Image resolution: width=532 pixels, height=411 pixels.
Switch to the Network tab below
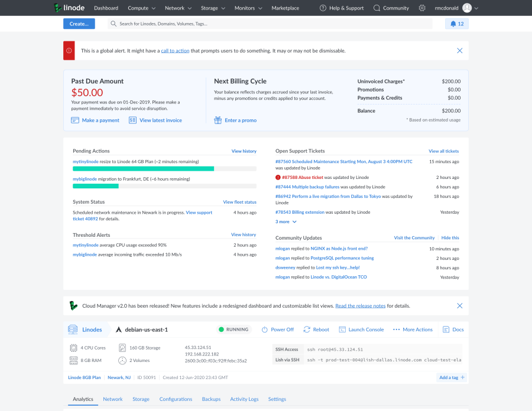(113, 399)
